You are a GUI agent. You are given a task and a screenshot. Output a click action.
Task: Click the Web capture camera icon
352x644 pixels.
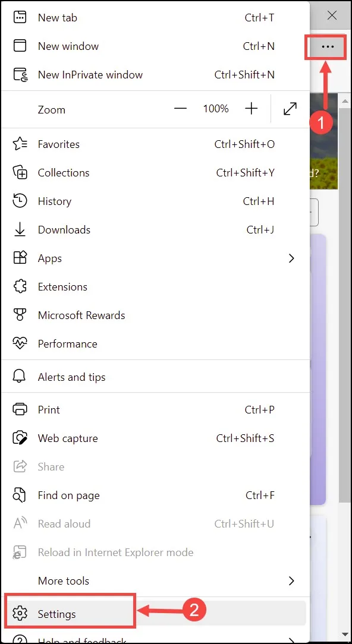20,438
